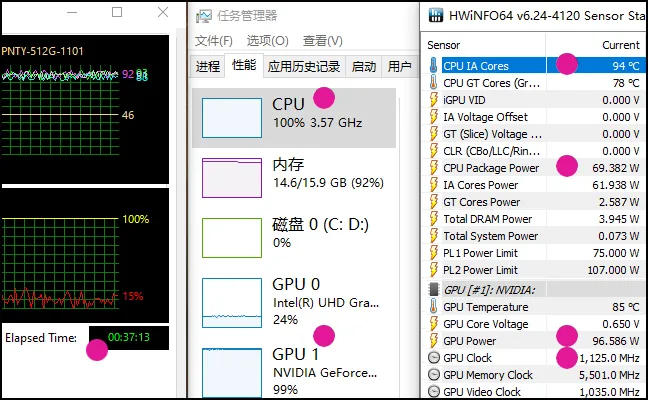Image resolution: width=648 pixels, height=400 pixels.
Task: Select the GPU 1 NVIDIA GeForce graph thumbnail
Action: tap(232, 373)
